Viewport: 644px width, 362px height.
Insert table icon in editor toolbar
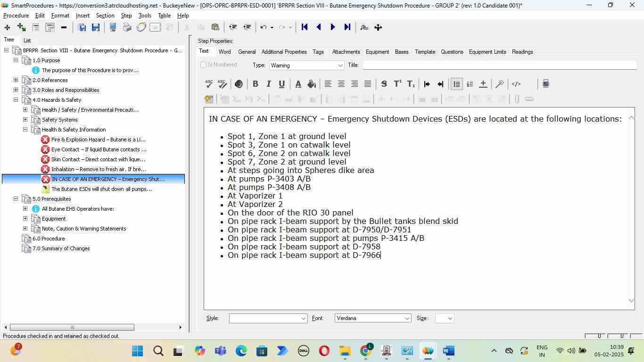pos(209,99)
